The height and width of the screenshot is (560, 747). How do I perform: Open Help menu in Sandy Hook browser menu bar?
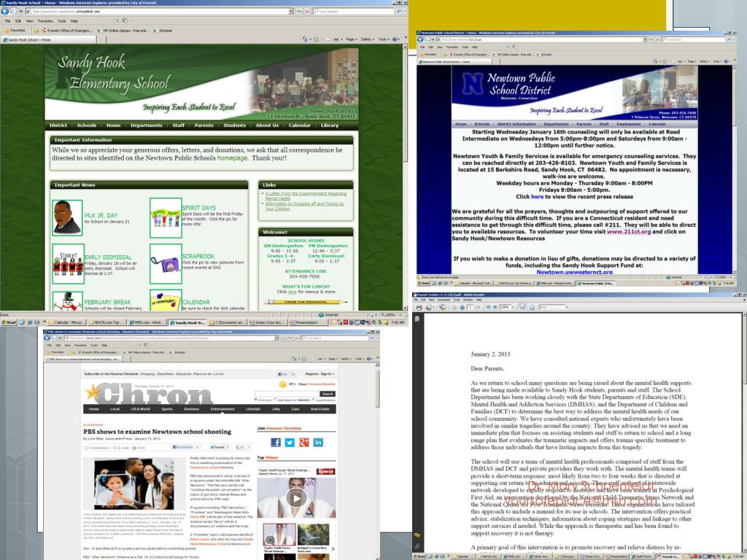74,21
